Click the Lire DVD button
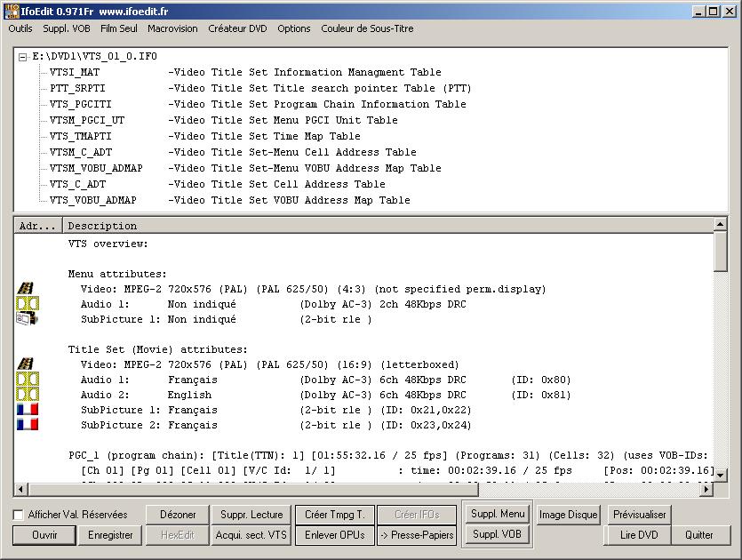The height and width of the screenshot is (560, 742). (638, 535)
